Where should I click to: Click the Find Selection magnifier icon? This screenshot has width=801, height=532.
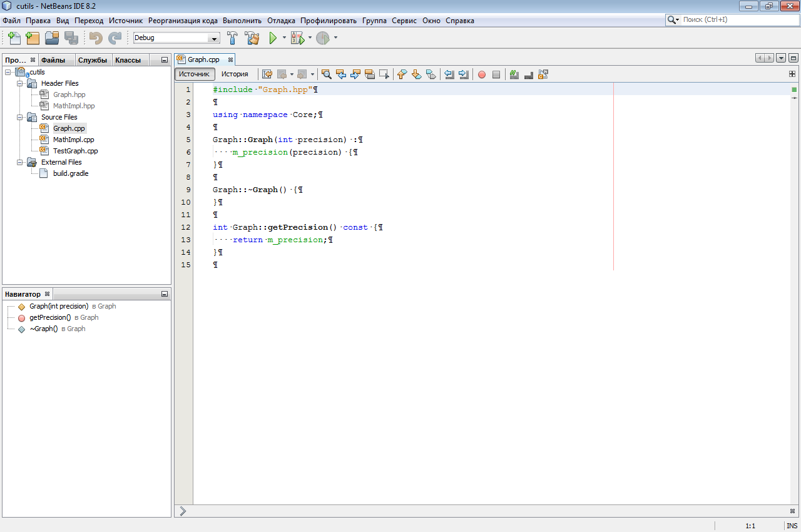click(x=326, y=74)
